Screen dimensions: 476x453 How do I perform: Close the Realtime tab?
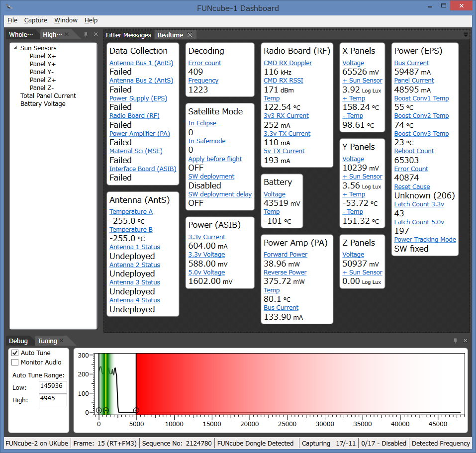(x=190, y=35)
